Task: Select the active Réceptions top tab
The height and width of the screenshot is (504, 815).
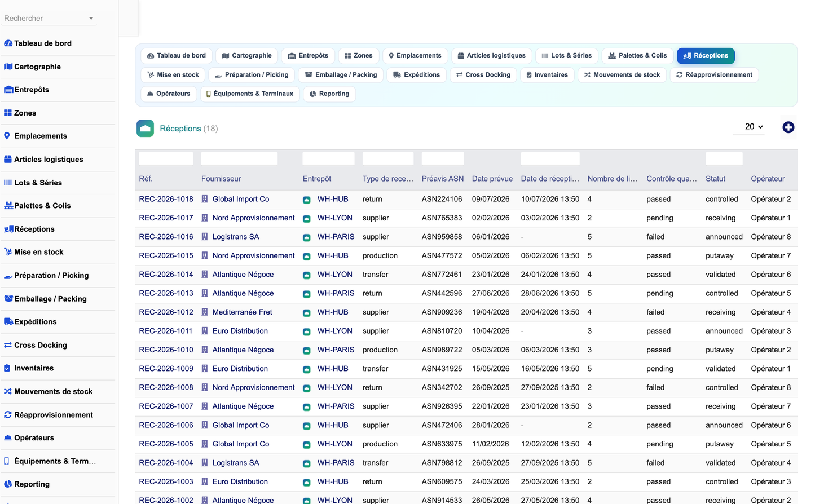Action: [706, 56]
